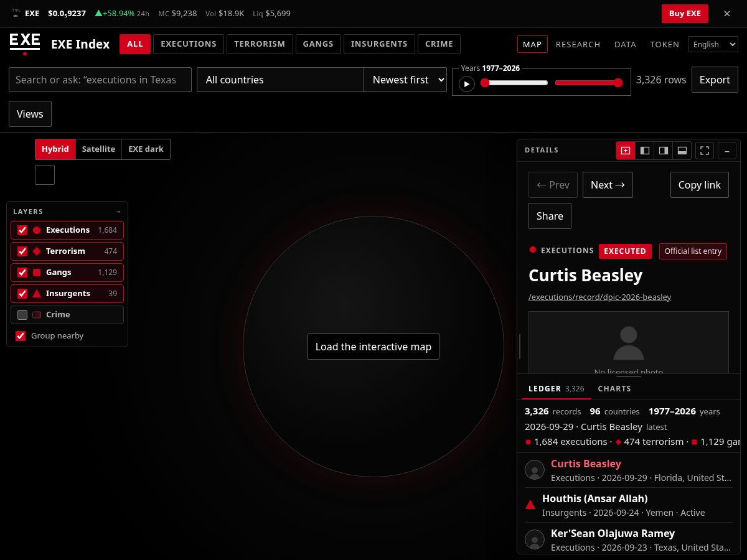The image size is (747, 560).
Task: Open the MAP nav item
Action: click(532, 44)
